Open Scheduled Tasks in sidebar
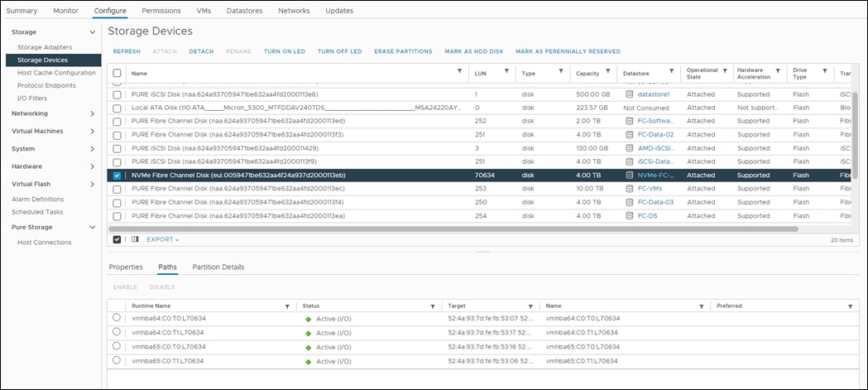Screen dimensions: 868x390 click(x=37, y=212)
